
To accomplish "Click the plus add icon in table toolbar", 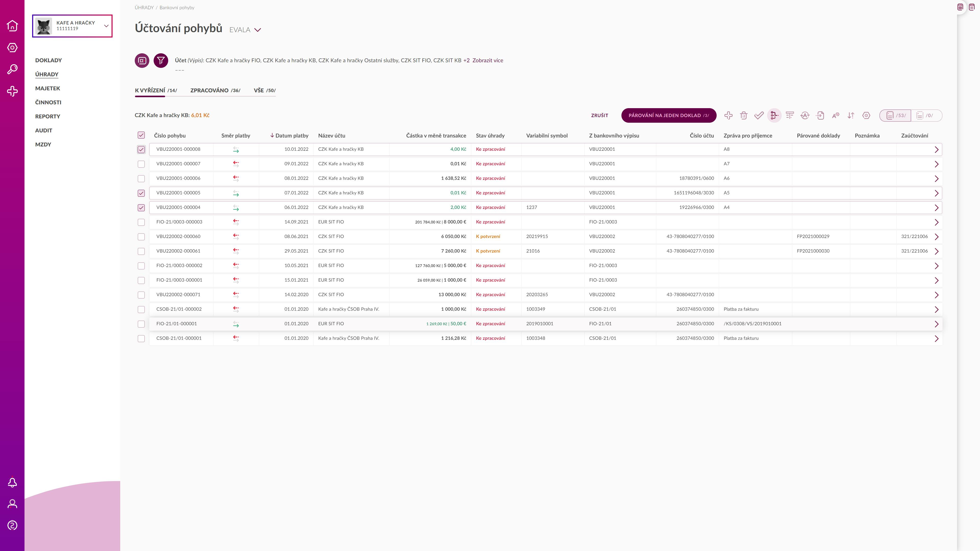I will tap(729, 115).
